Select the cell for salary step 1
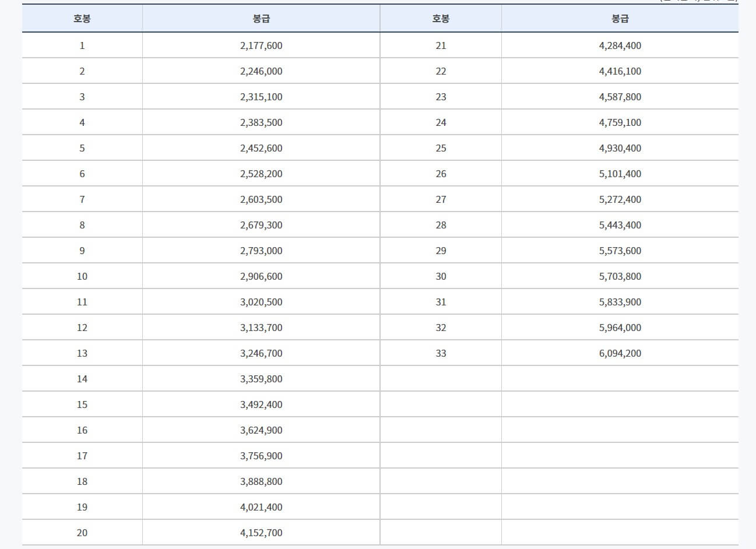Image resolution: width=756 pixels, height=549 pixels. click(x=82, y=45)
